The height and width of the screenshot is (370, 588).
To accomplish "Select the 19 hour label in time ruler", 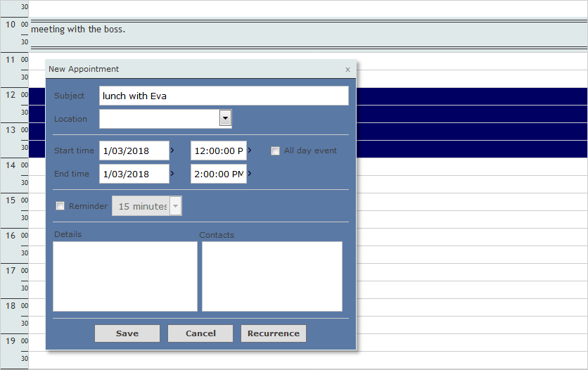I will (11, 340).
